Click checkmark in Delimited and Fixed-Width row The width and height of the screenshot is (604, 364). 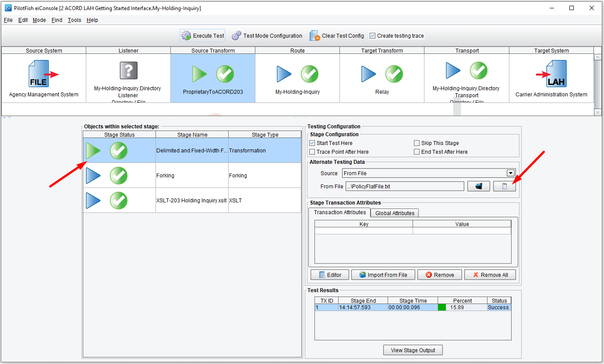pyautogui.click(x=119, y=151)
